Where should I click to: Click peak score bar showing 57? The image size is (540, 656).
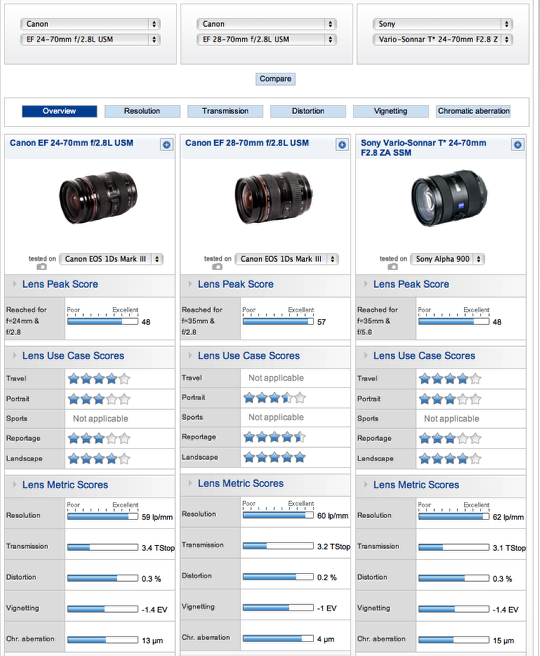pyautogui.click(x=278, y=322)
